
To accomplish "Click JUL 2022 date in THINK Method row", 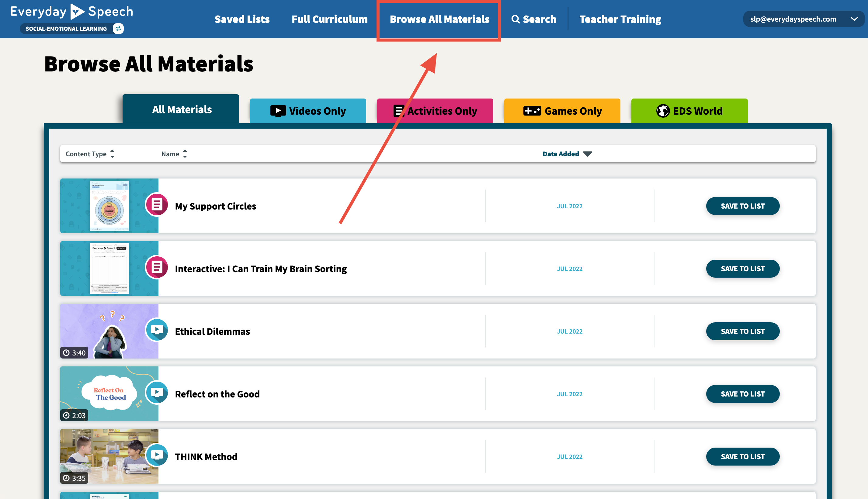I will click(x=570, y=457).
